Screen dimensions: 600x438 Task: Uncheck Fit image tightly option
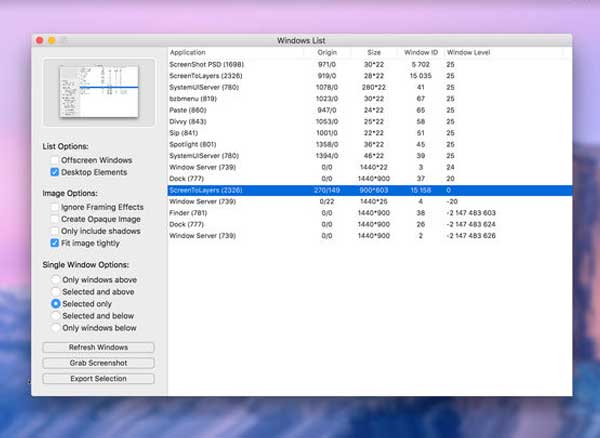[55, 243]
